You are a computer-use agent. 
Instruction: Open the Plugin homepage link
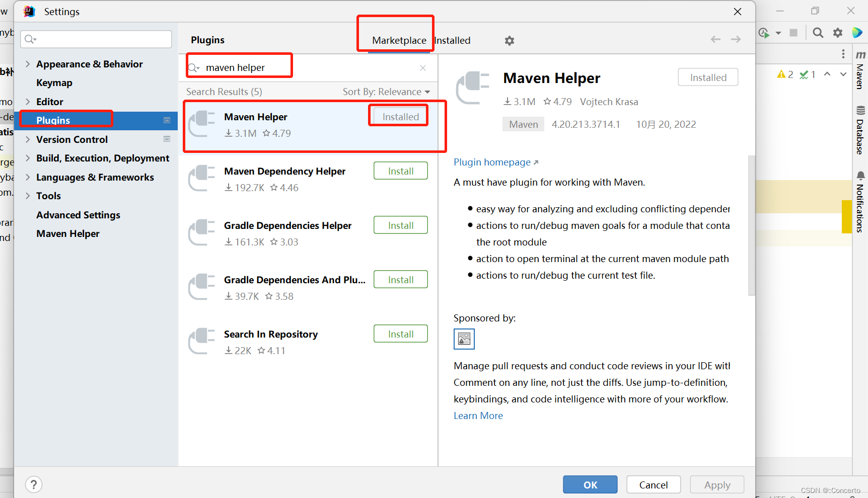[496, 162]
